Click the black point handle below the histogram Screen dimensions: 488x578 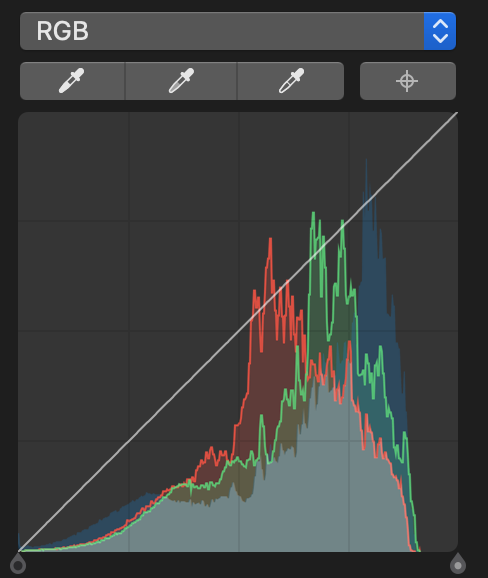(18, 564)
